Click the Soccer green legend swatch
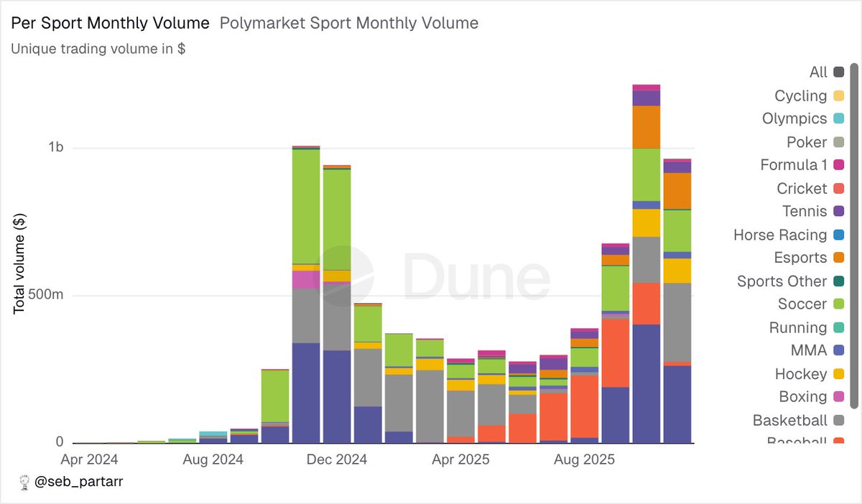Screen dimensions: 862x504 coord(838,304)
